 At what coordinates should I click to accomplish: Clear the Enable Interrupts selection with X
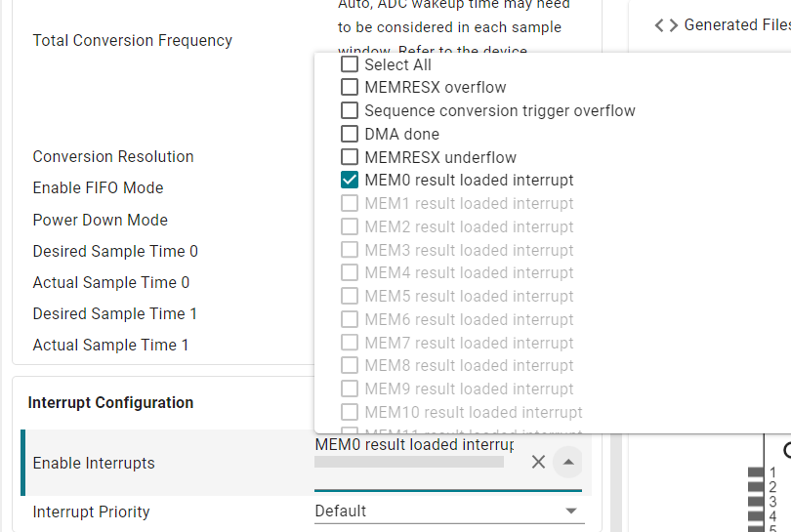tap(538, 462)
